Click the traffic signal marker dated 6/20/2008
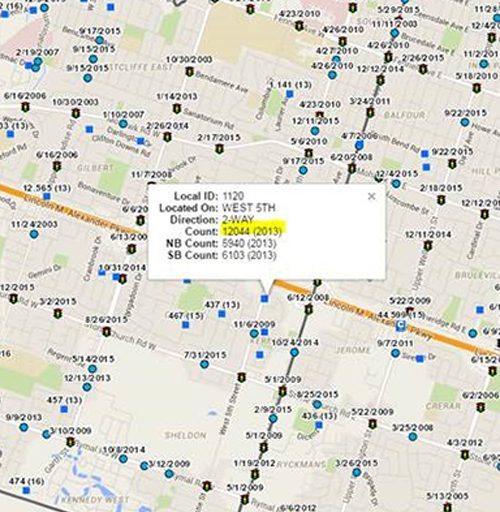The width and height of the screenshot is (500, 512). (x=352, y=168)
